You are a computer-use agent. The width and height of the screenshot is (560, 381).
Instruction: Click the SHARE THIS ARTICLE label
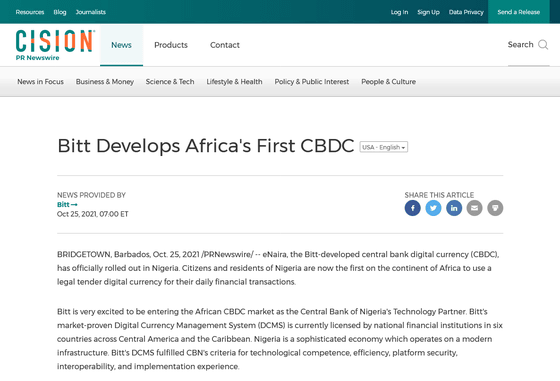pos(439,195)
